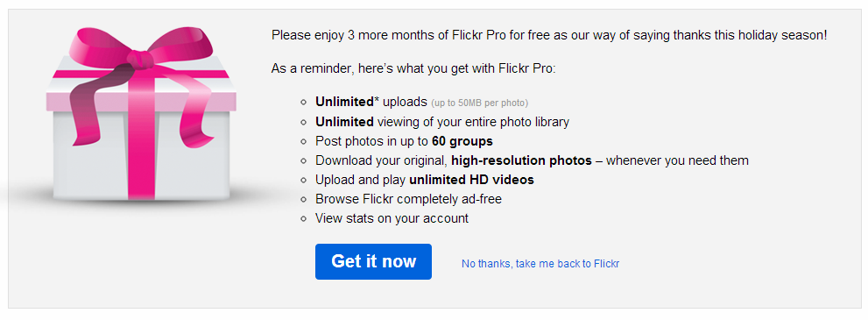
Task: Click the View stats on your account text
Action: 392,218
